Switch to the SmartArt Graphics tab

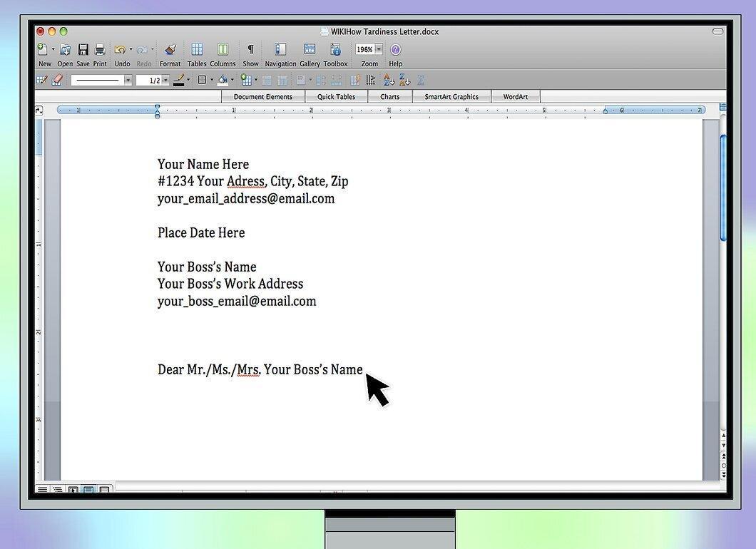pos(451,96)
